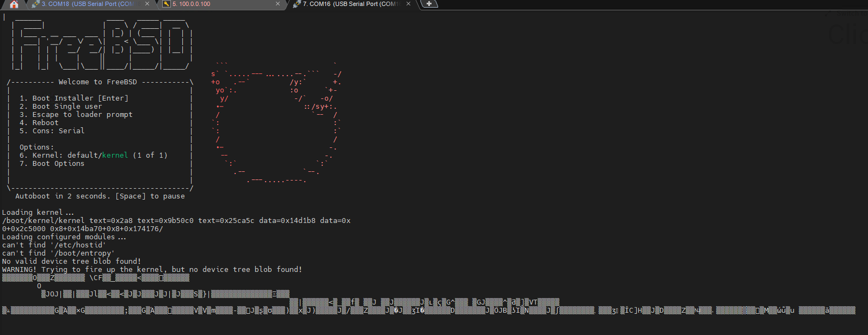
Task: Click the green 'kernel' text
Action: click(115, 156)
